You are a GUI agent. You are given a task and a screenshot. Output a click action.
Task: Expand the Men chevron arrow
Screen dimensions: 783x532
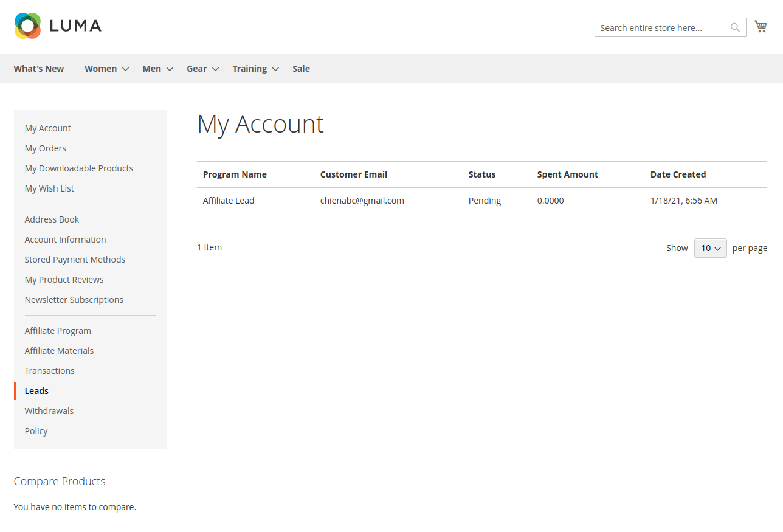click(x=170, y=69)
